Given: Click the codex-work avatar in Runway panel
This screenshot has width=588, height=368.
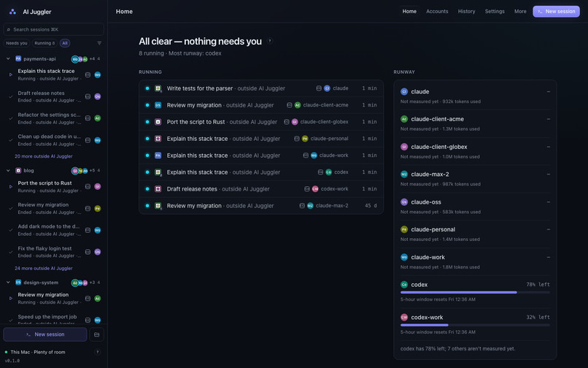Looking at the screenshot, I should click(404, 318).
